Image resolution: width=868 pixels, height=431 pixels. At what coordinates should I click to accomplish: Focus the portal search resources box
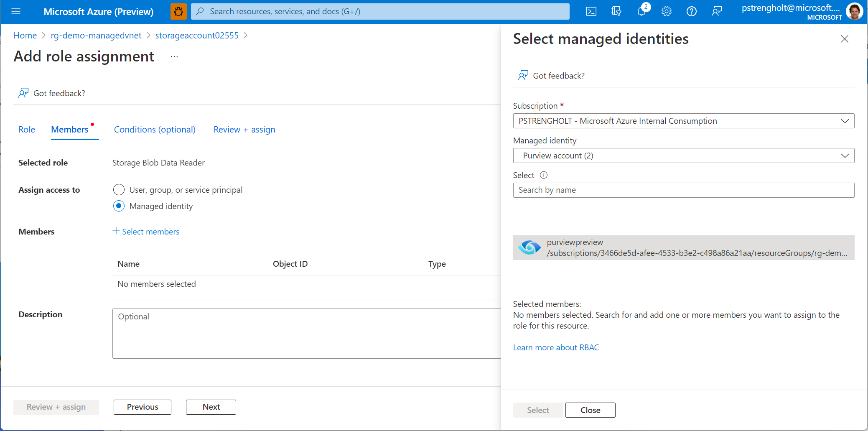click(x=380, y=11)
